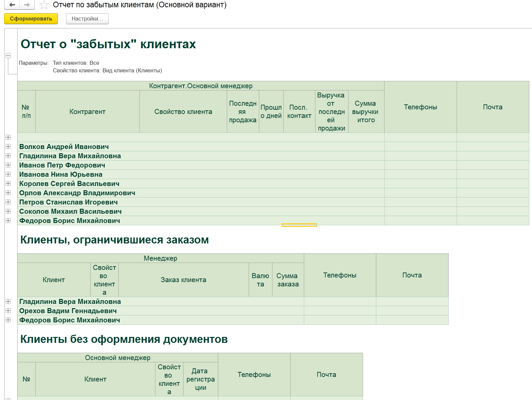532x400 pixels.
Task: Expand the Петров Станислав Игоревич group
Action: pos(8,202)
